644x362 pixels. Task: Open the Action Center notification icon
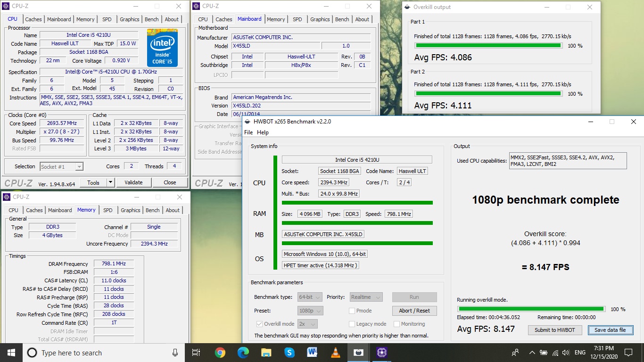pyautogui.click(x=628, y=353)
